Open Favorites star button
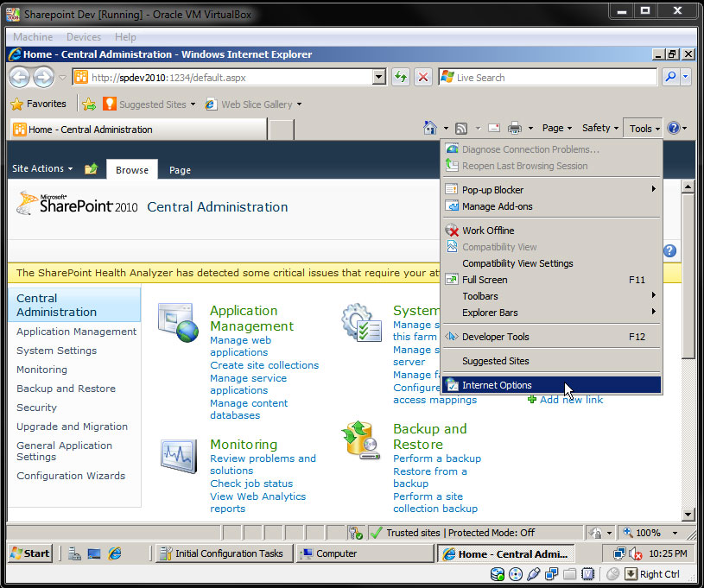704x588 pixels. point(38,104)
